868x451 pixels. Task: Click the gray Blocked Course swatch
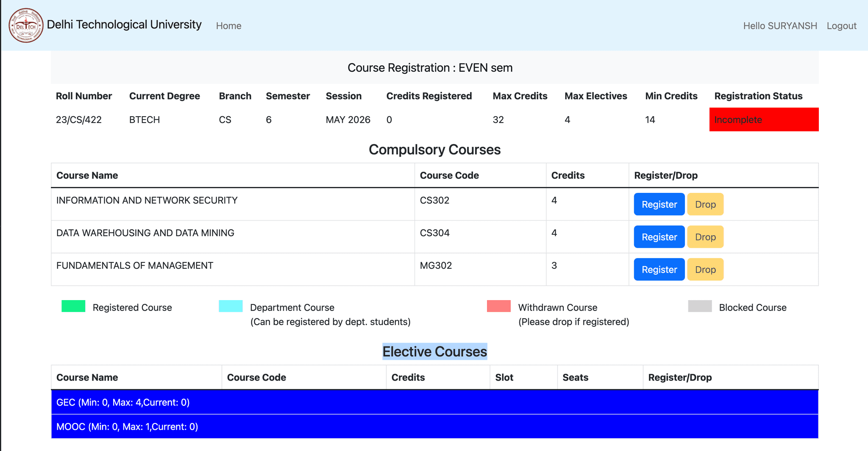700,306
